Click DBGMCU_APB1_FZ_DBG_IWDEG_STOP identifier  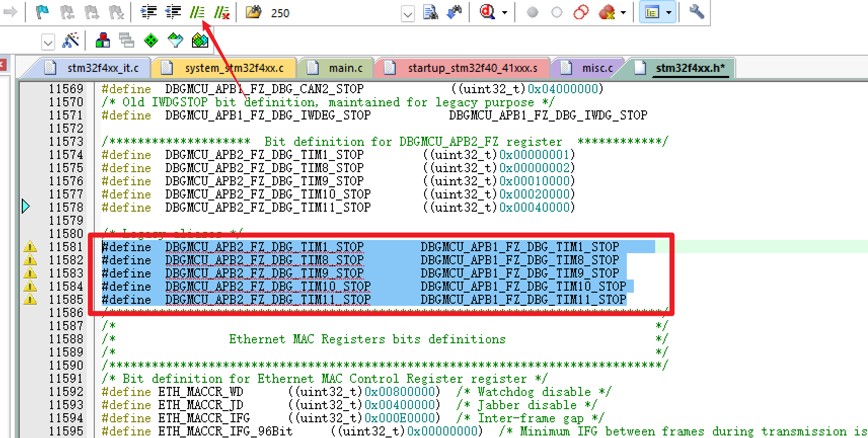(268, 115)
